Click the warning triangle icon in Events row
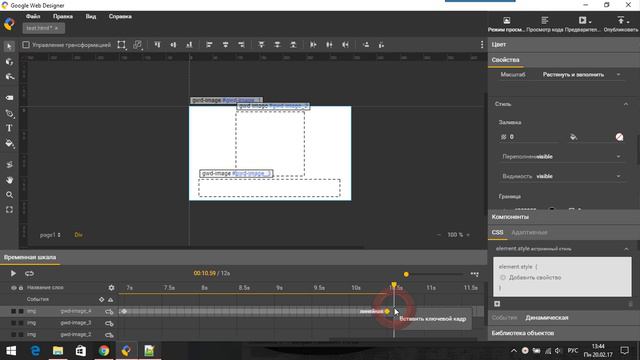The height and width of the screenshot is (360, 640). click(x=111, y=300)
